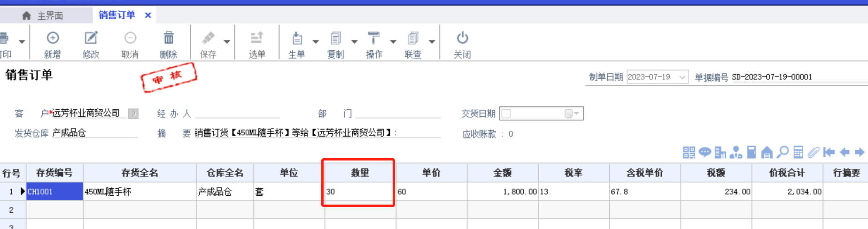Click the paperclip attachment icon
Screen dimensions: 868x229
click(814, 153)
